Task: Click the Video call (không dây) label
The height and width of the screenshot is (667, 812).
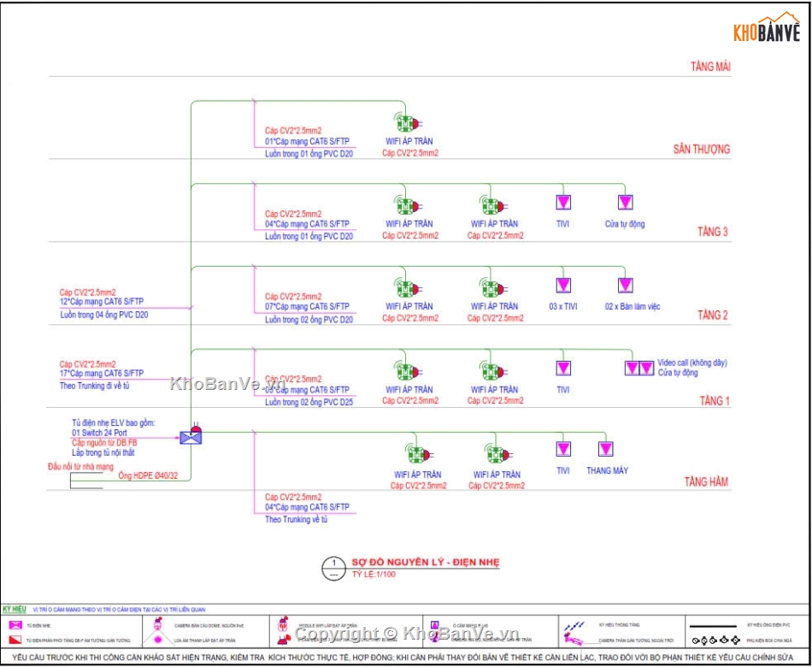Action: 692,363
